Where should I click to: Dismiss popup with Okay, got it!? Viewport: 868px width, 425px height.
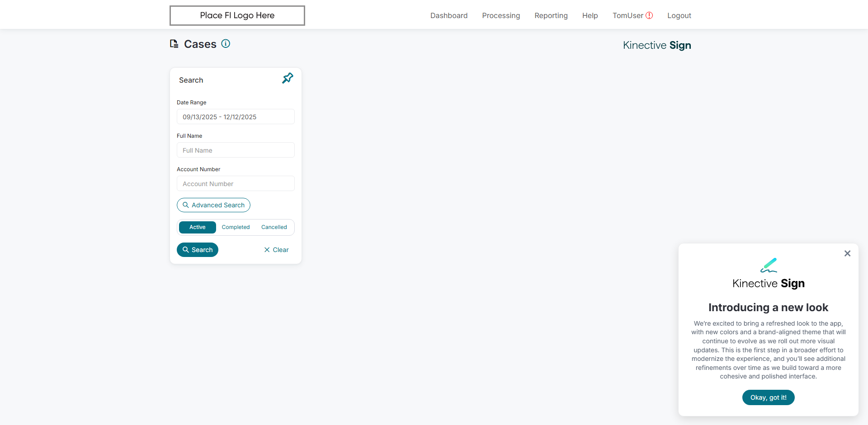769,397
